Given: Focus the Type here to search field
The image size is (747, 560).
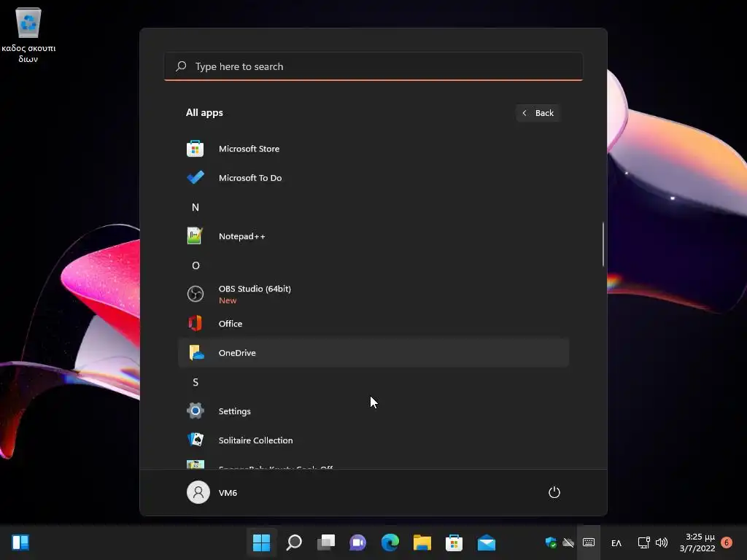Looking at the screenshot, I should tap(373, 66).
